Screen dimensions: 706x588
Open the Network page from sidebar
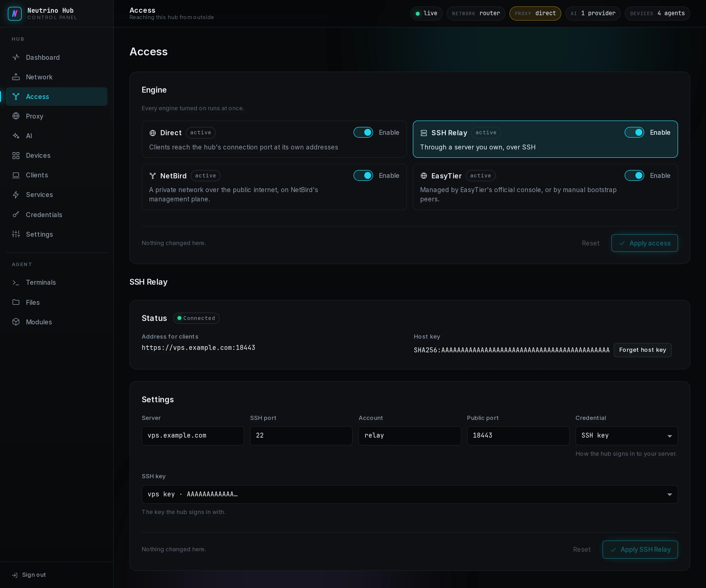(x=56, y=77)
